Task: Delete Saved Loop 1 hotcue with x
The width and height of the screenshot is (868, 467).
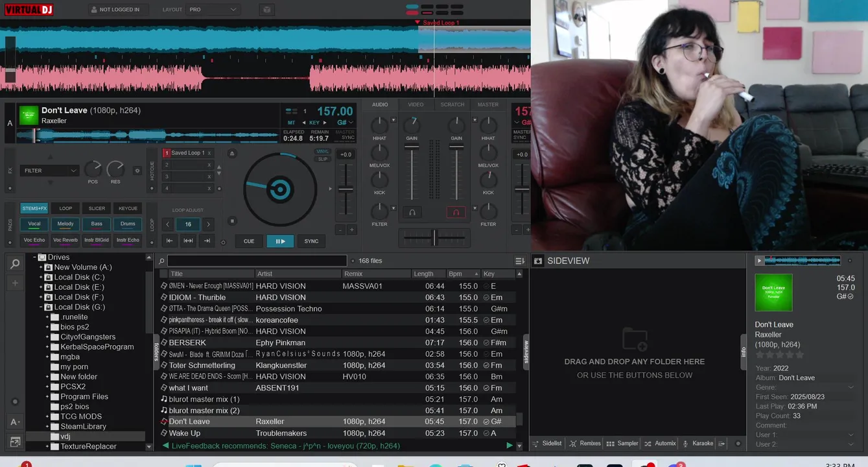Action: click(x=209, y=153)
